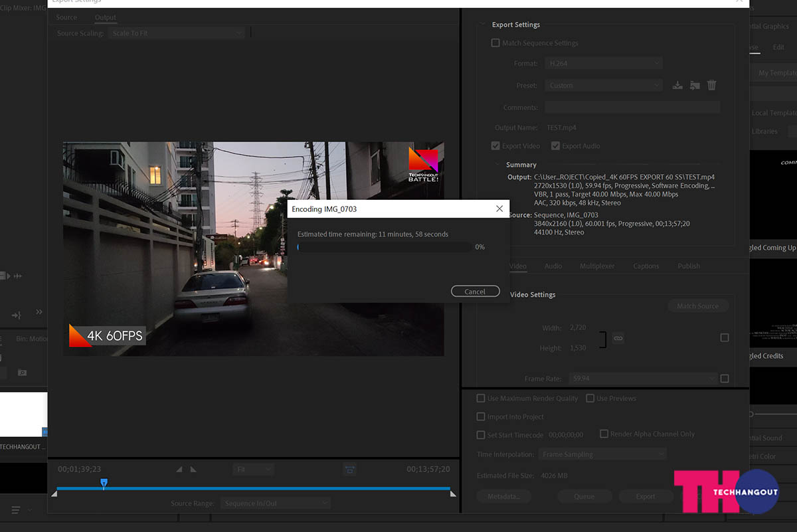This screenshot has height=532, width=797.
Task: Click the Import Preset icon
Action: point(695,85)
